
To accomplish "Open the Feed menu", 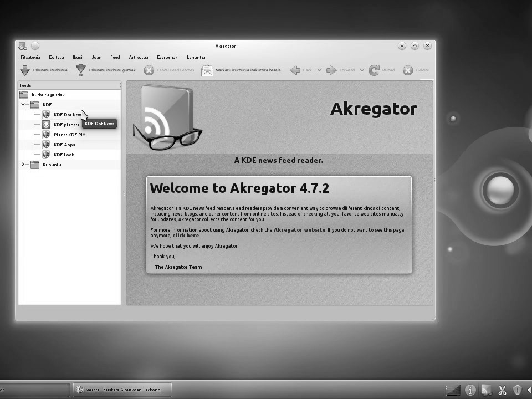I will click(115, 57).
